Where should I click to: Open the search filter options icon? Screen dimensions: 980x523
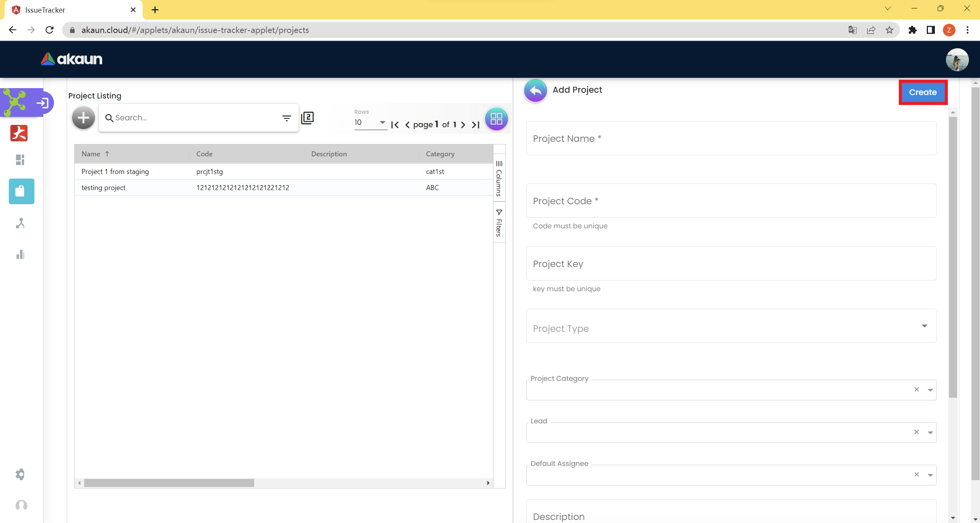coord(286,118)
